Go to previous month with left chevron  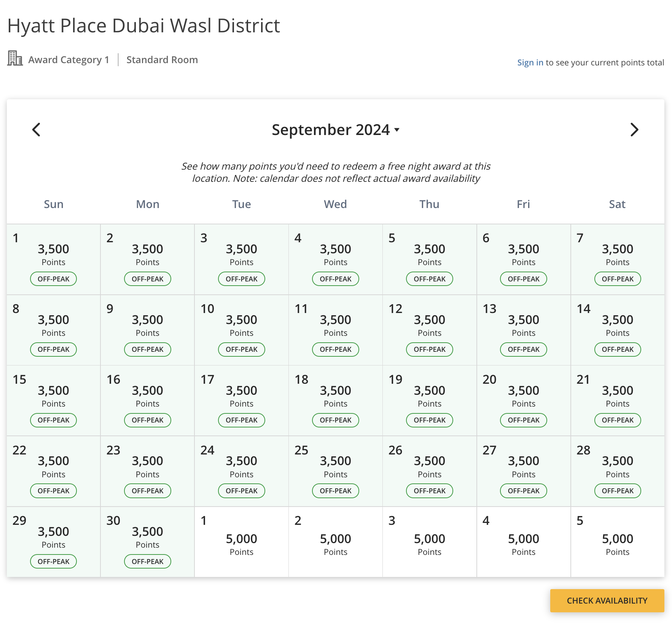point(36,130)
